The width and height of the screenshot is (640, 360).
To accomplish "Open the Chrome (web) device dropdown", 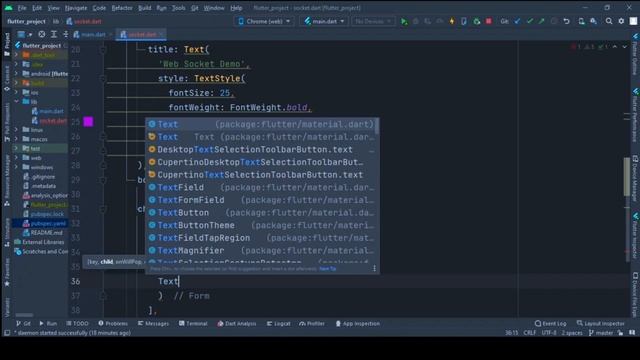I will click(x=264, y=21).
